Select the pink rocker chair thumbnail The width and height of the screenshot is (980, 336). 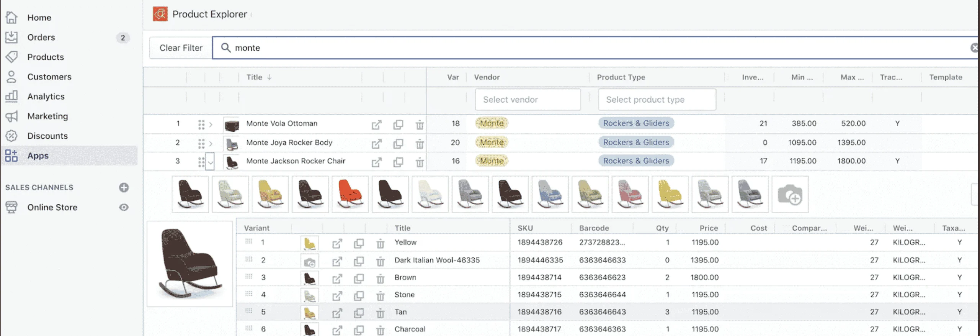point(630,194)
